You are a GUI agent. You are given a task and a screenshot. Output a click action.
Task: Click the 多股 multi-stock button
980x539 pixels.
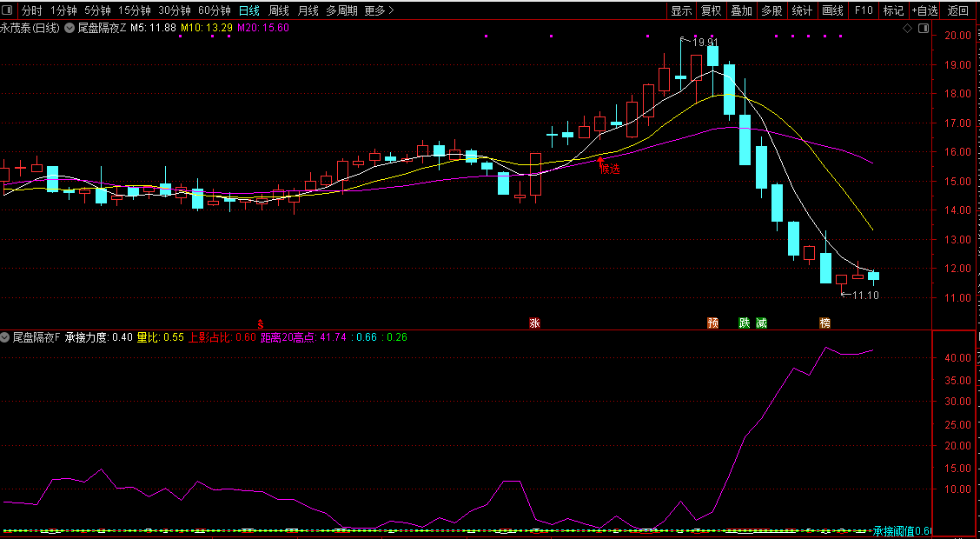coord(771,10)
